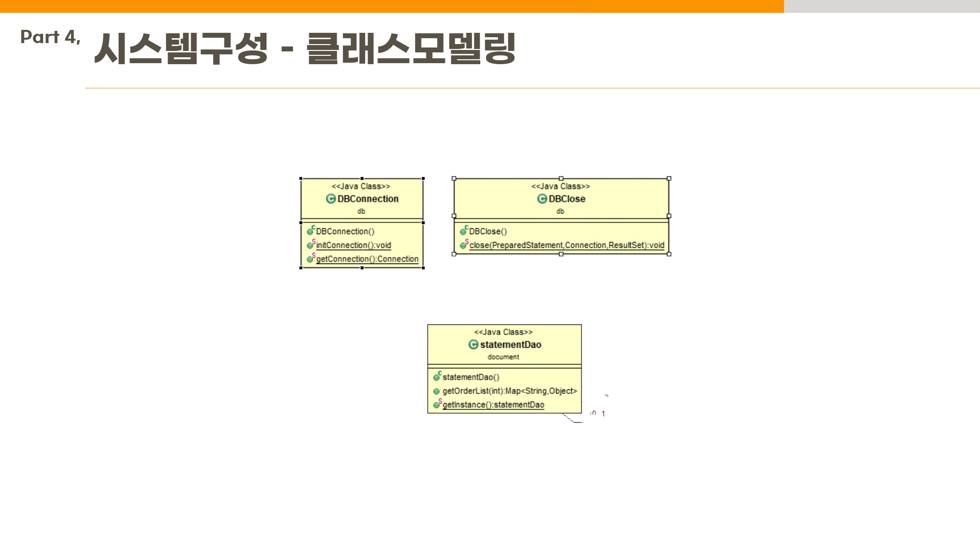Click the green dot icon for getOrderList

pyautogui.click(x=436, y=391)
